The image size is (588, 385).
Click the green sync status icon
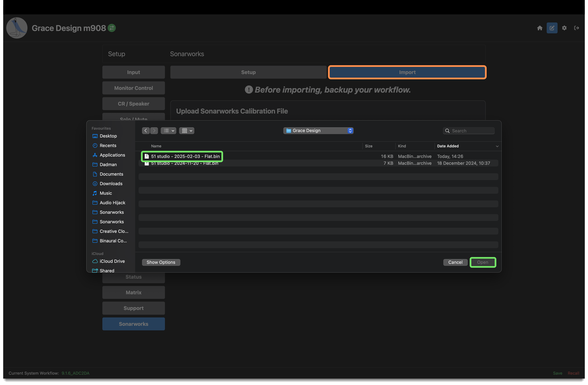(112, 28)
